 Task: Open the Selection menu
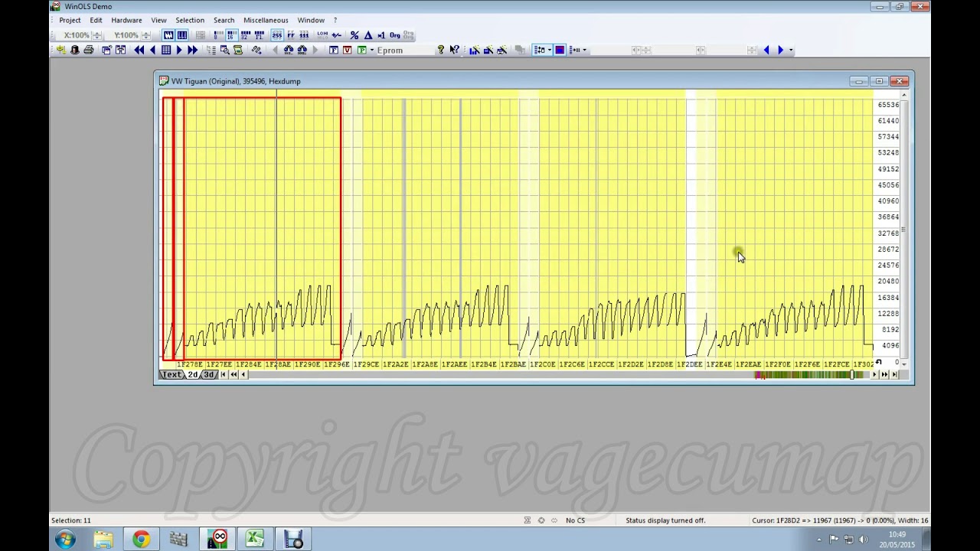(x=190, y=20)
